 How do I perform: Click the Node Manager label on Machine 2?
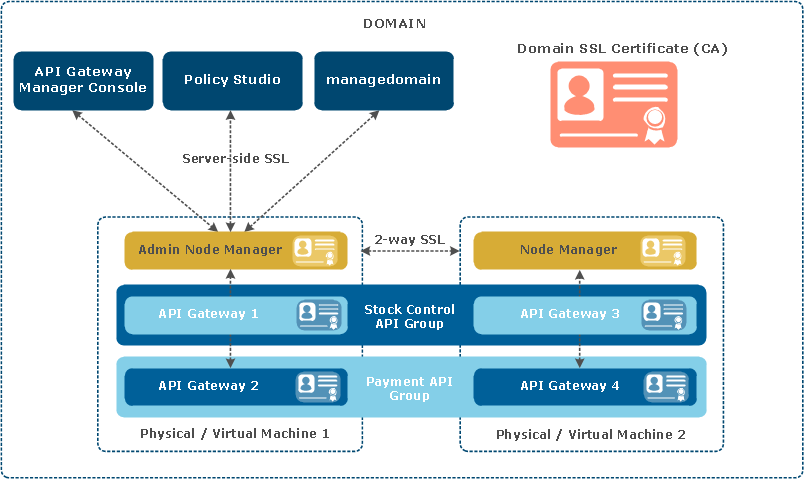tap(569, 250)
